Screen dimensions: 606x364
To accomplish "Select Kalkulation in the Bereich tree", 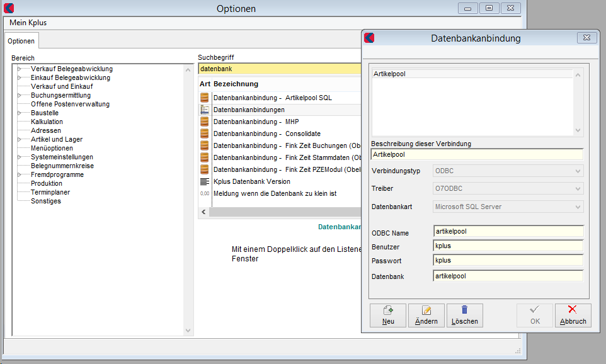I will click(47, 122).
